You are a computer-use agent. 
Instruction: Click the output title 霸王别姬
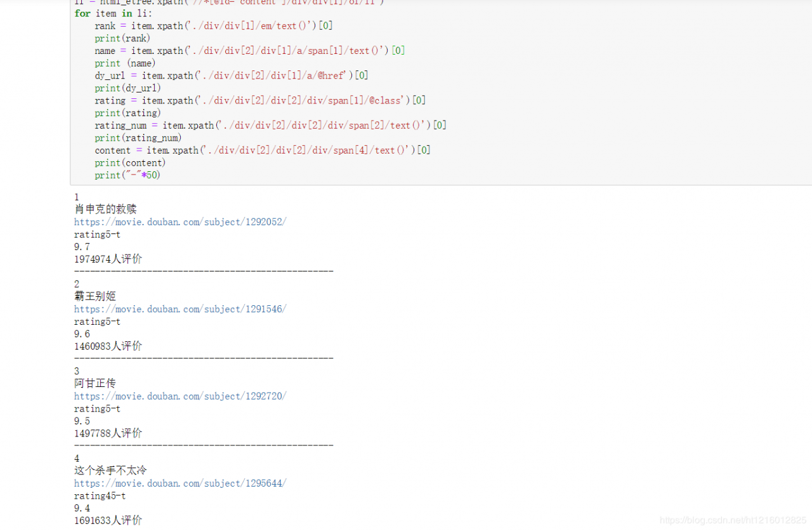[x=95, y=296]
